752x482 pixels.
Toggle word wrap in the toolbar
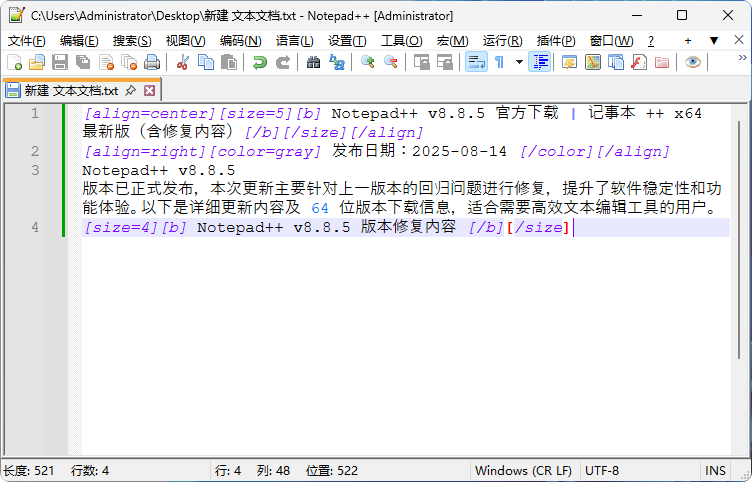(477, 62)
